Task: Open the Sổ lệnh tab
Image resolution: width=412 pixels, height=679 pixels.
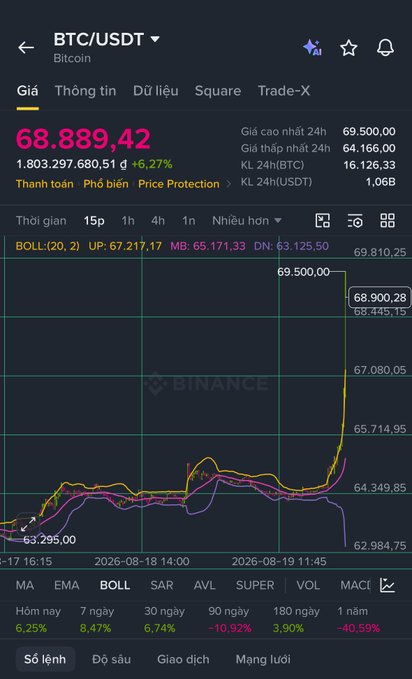Action: [x=45, y=660]
